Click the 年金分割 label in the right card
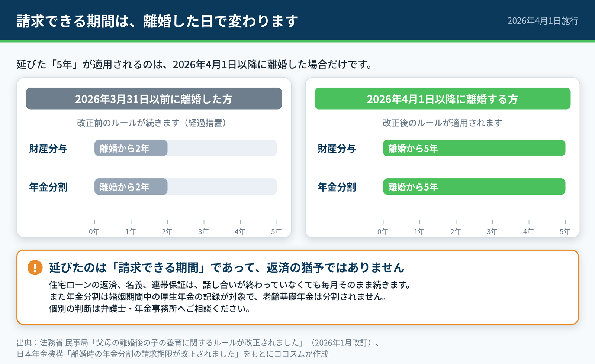Screen dimensions: 595x364 [337, 187]
